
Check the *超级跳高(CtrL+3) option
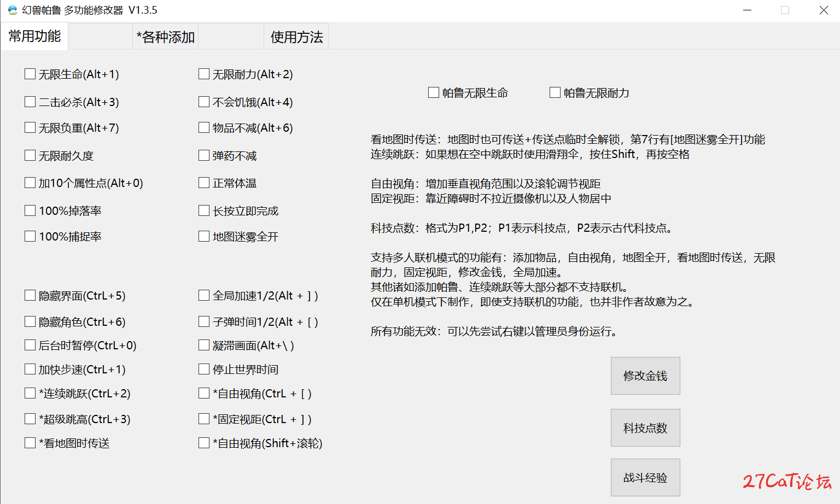[30, 419]
